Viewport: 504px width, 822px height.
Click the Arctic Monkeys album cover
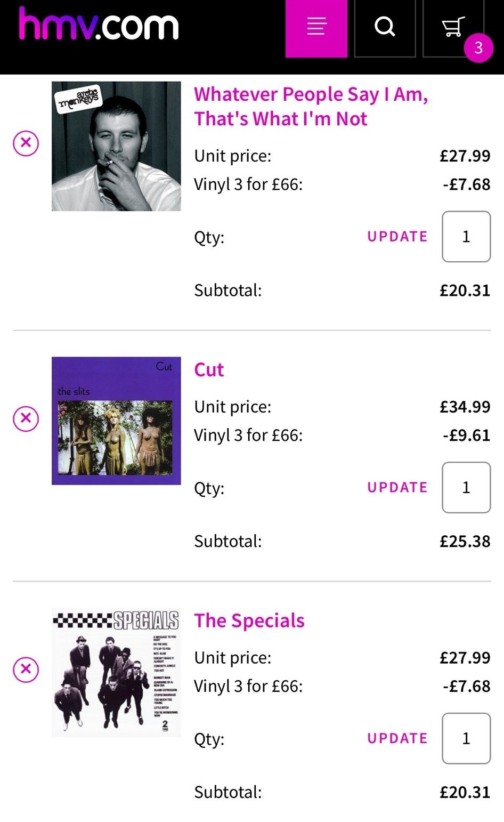pyautogui.click(x=116, y=146)
